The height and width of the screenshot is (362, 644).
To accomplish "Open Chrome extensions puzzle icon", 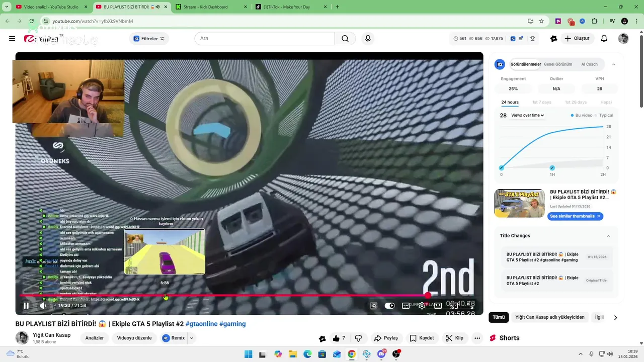I will 595,21.
